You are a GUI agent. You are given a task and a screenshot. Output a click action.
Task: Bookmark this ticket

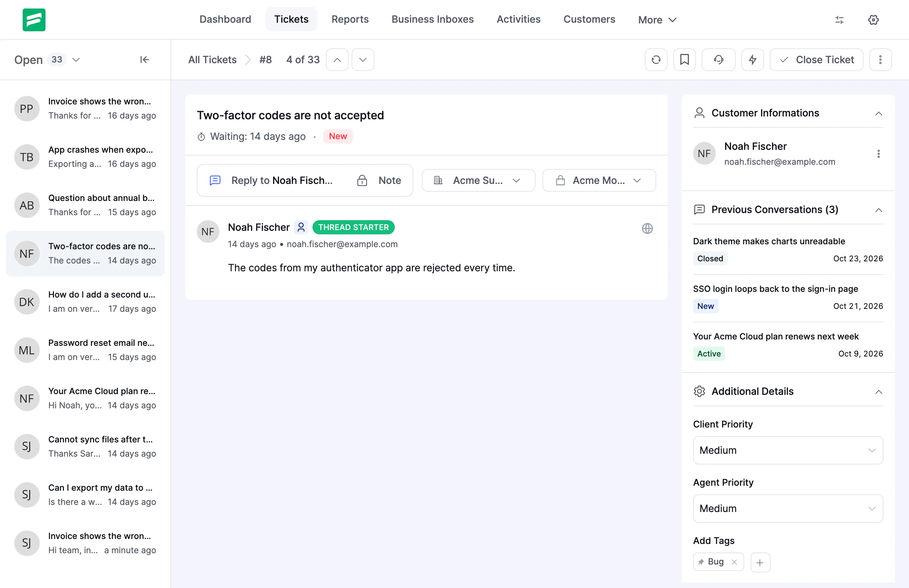tap(684, 60)
